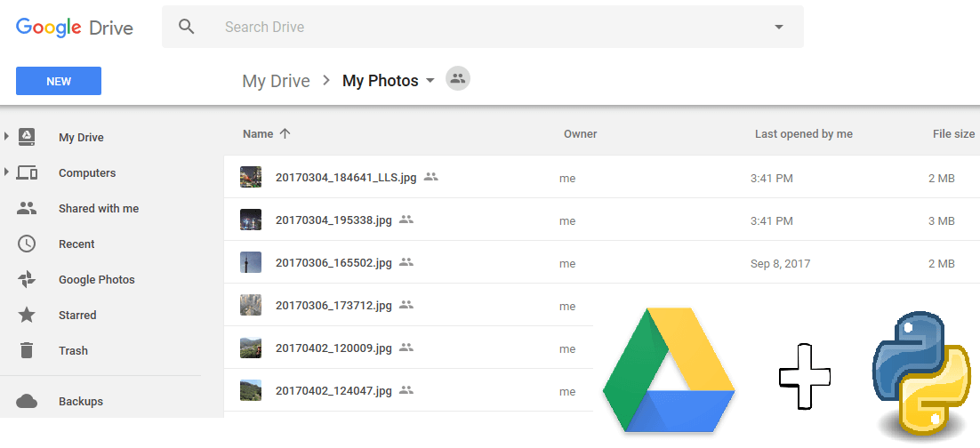This screenshot has width=980, height=448.
Task: Select thumbnail of 20170306_173712.jpg
Action: pyautogui.click(x=251, y=305)
